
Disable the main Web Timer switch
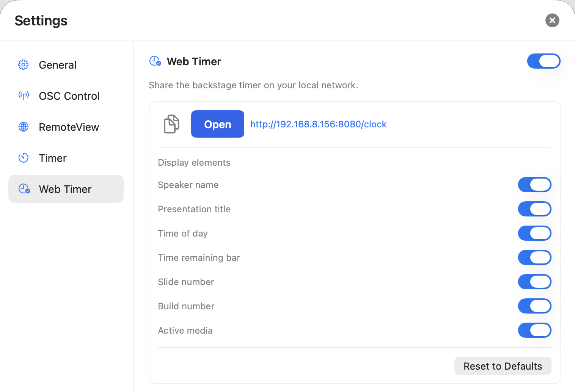544,61
